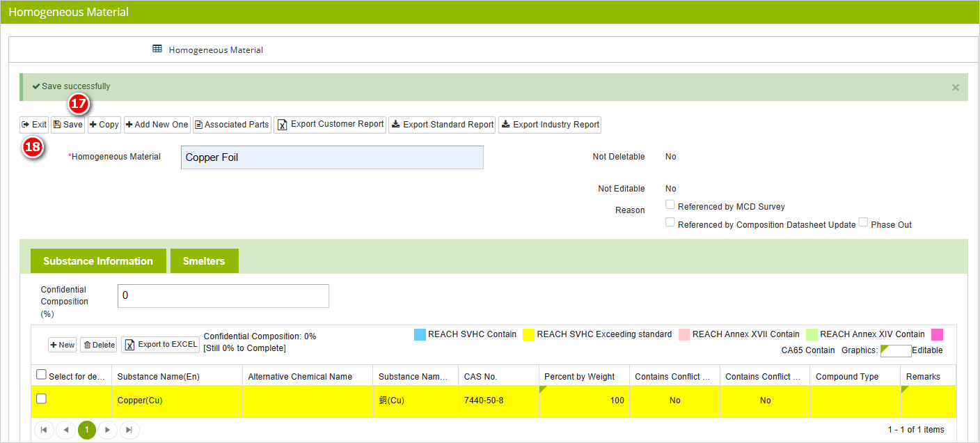Export Standard Report
The width and height of the screenshot is (980, 443).
click(x=442, y=125)
